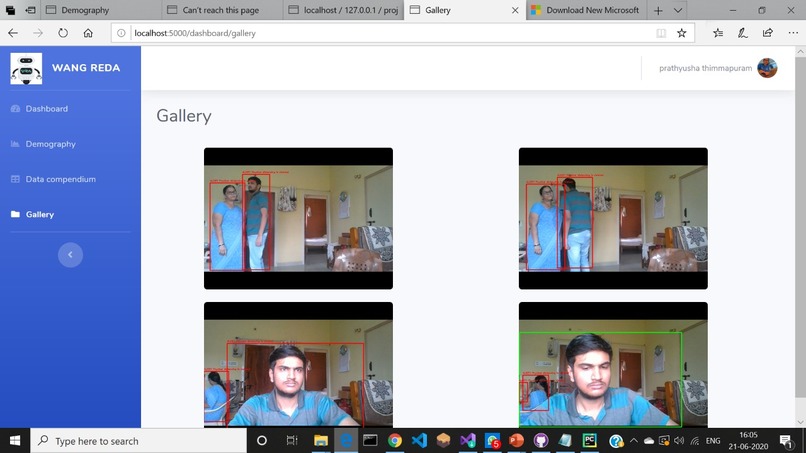Image resolution: width=806 pixels, height=453 pixels.
Task: Click the address bar URL field
Action: pos(391,33)
